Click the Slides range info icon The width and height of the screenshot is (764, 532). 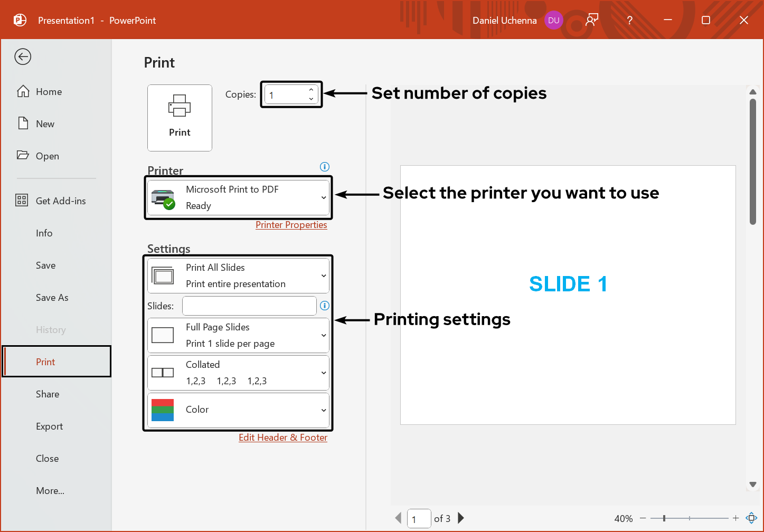[325, 306]
